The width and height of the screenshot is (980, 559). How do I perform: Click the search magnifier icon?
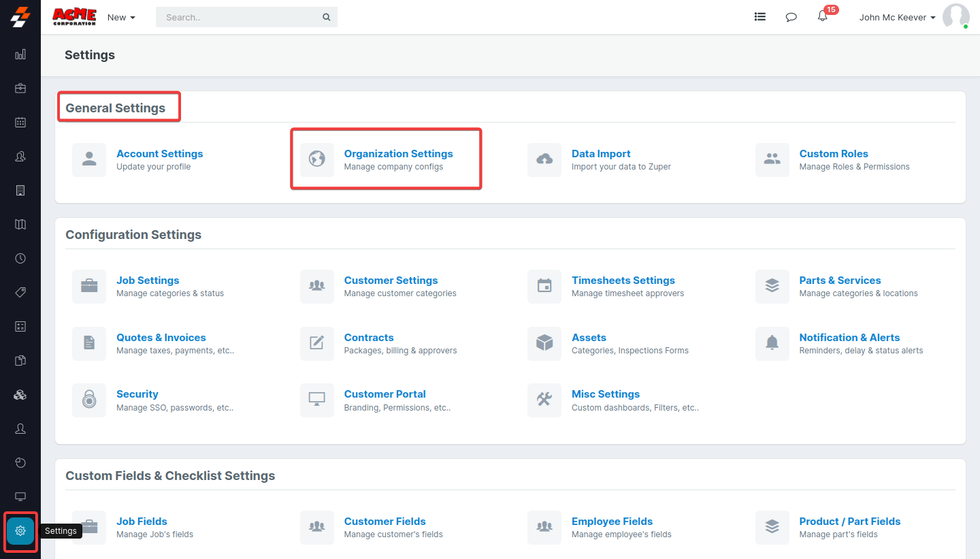coord(327,17)
